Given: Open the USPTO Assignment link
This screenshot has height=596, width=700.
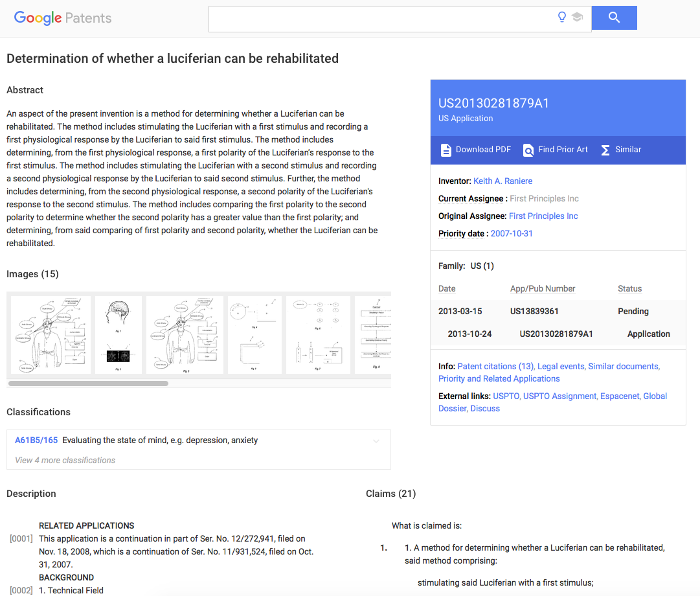Looking at the screenshot, I should (x=560, y=396).
